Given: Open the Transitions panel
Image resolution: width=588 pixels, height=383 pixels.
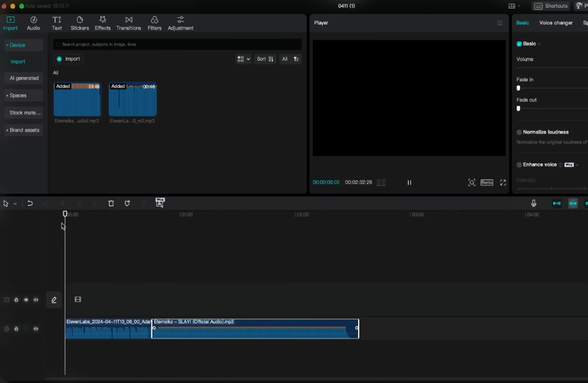Looking at the screenshot, I should point(128,23).
